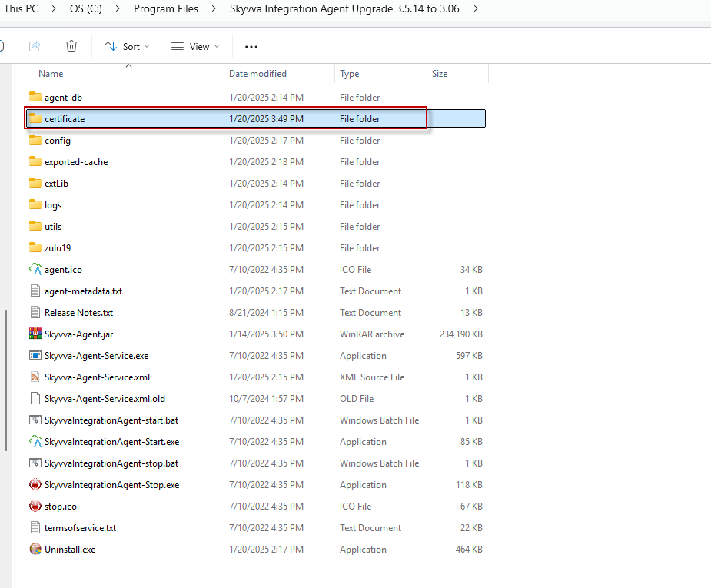Click the SkyvvaIntegrationAgent-start.bat batch file icon

tap(35, 420)
